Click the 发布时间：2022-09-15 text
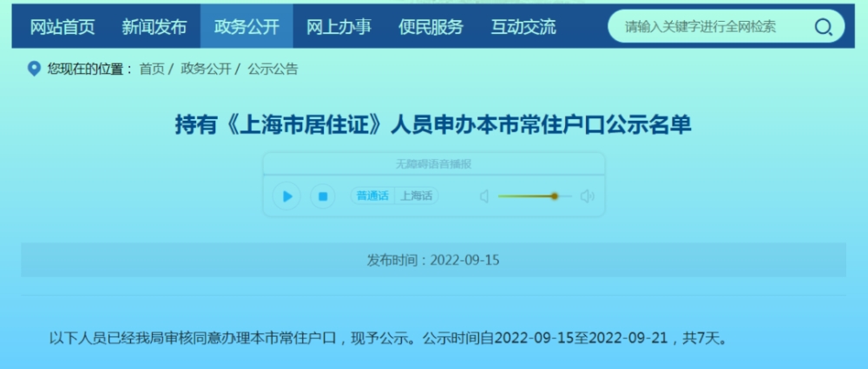Image resolution: width=868 pixels, height=369 pixels. (x=433, y=260)
